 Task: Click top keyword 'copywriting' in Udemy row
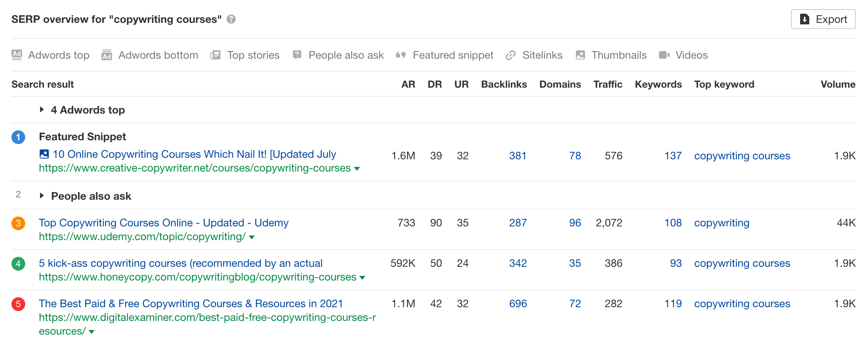[722, 223]
